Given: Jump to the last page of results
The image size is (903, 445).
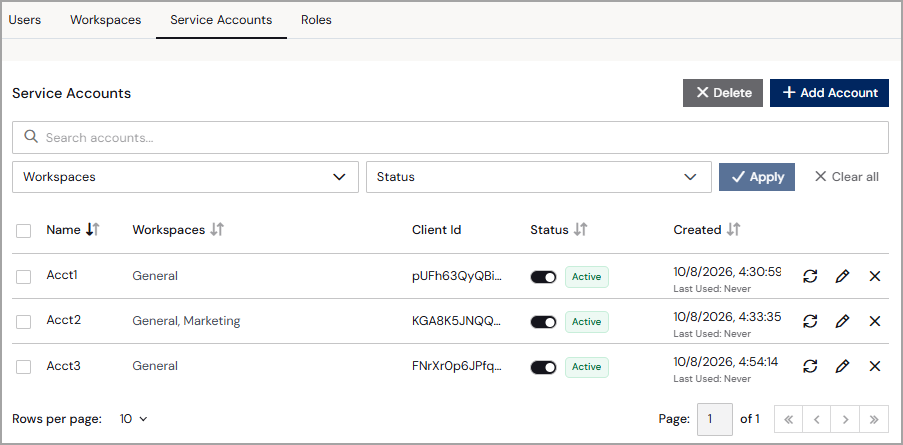Looking at the screenshot, I should pos(874,419).
